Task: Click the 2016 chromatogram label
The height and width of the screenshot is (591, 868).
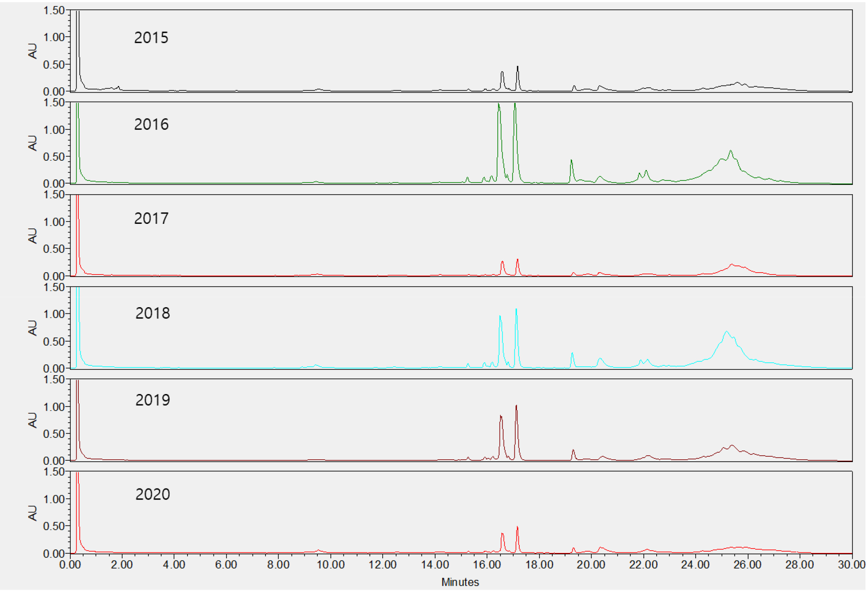Action: click(151, 124)
